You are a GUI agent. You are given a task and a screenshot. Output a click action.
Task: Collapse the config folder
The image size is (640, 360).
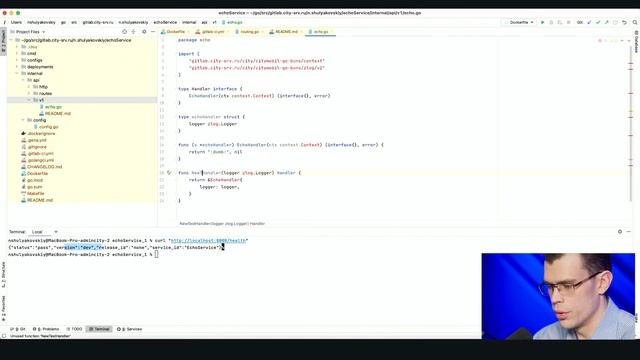23,120
